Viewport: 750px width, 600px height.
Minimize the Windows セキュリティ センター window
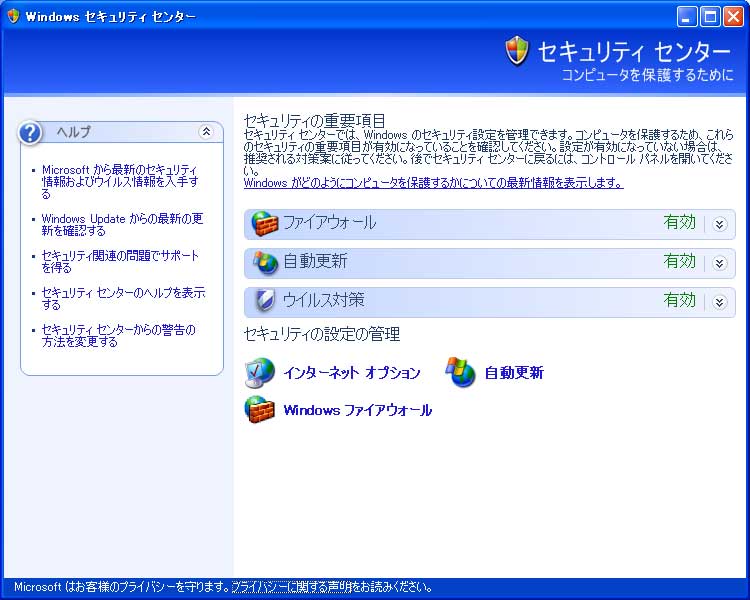(x=687, y=17)
